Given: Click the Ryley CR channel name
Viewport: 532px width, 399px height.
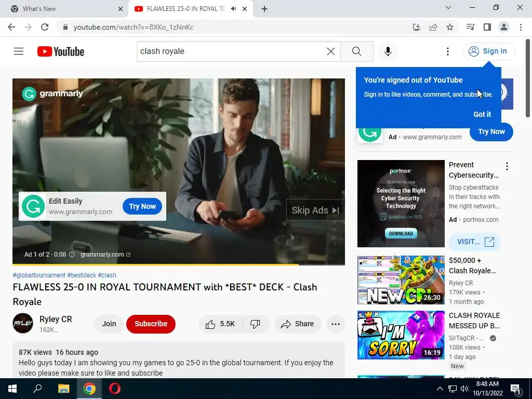Looking at the screenshot, I should 56,320.
